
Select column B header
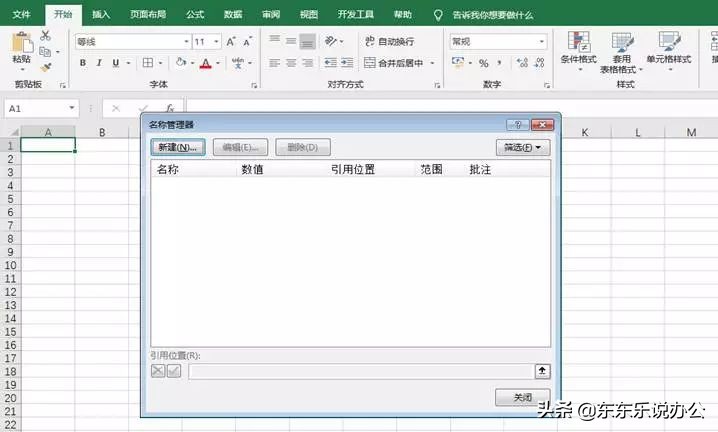point(102,132)
